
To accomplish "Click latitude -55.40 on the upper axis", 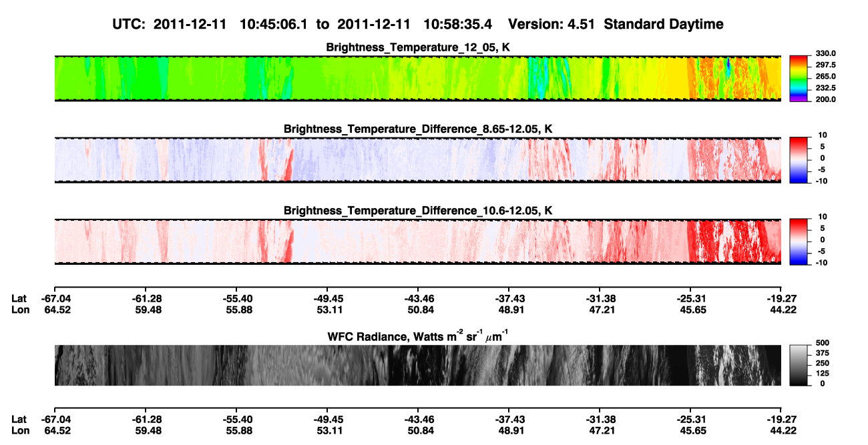I will pyautogui.click(x=238, y=298).
